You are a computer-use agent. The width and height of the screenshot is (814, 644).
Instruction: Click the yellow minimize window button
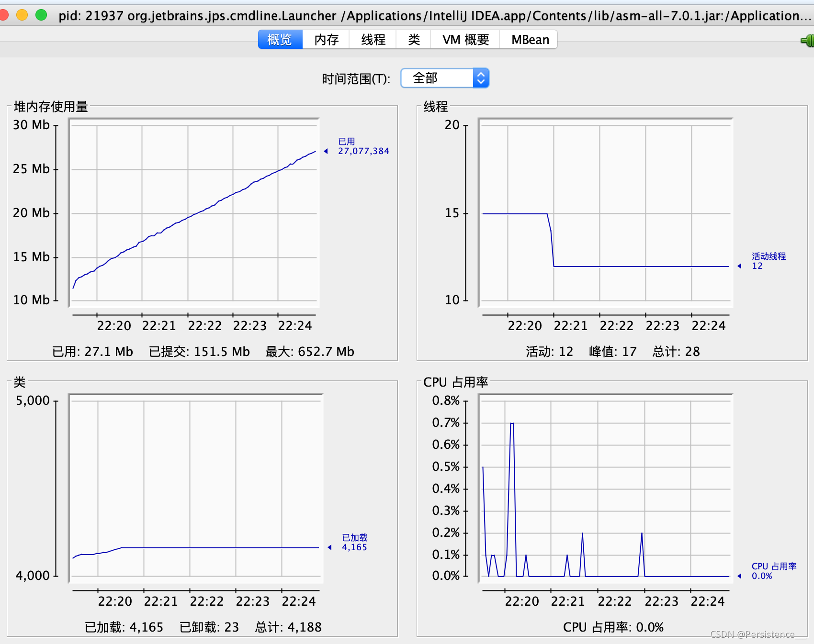[x=22, y=15]
